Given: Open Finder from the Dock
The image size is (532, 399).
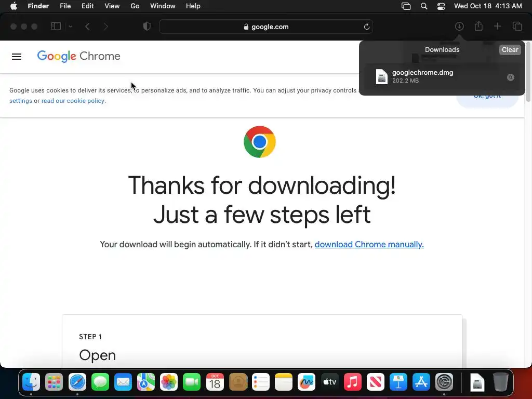Looking at the screenshot, I should [x=31, y=382].
